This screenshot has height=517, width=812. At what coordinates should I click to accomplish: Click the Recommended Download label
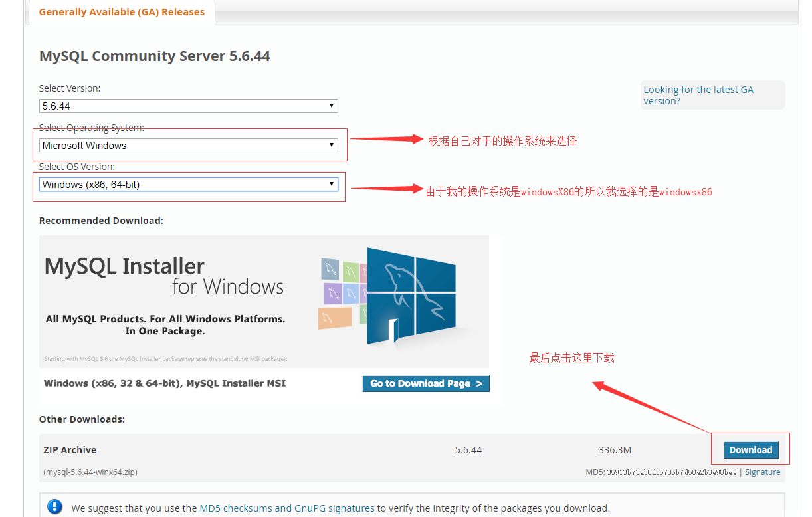[101, 221]
